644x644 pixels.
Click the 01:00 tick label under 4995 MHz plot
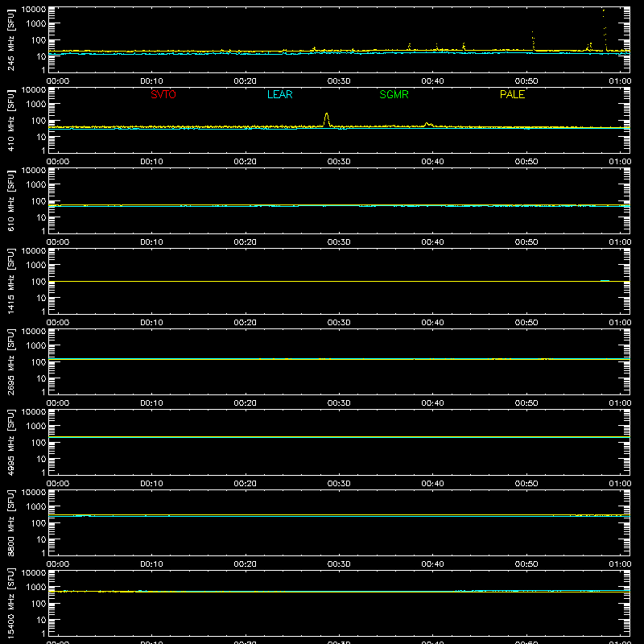620,484
